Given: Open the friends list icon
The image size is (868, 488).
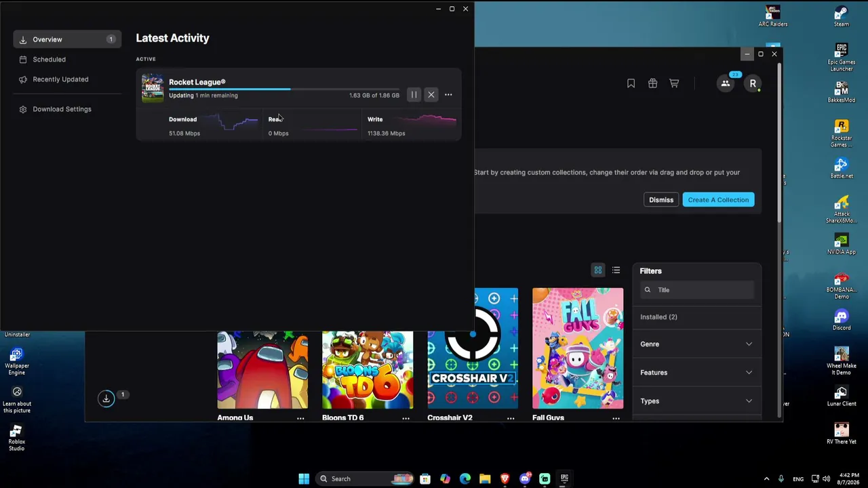Looking at the screenshot, I should pyautogui.click(x=726, y=83).
